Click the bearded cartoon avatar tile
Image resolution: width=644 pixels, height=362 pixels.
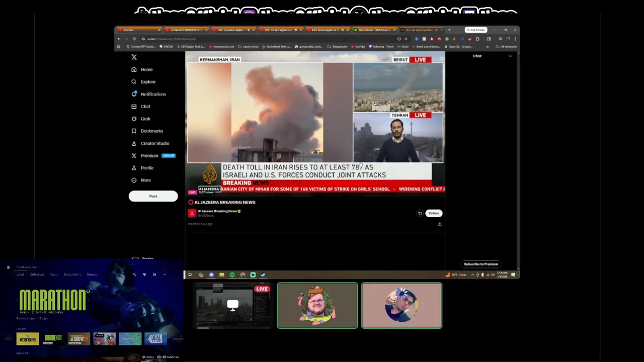tap(317, 306)
